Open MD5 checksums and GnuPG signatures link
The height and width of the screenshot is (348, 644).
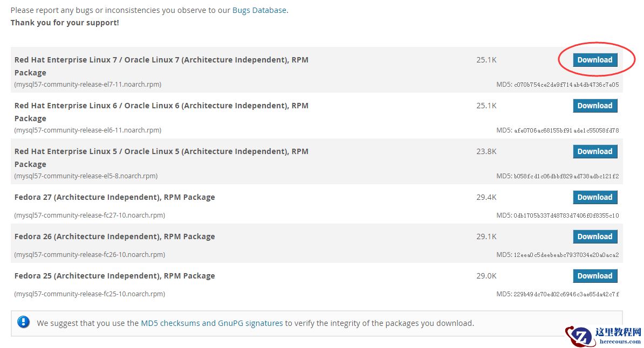211,323
